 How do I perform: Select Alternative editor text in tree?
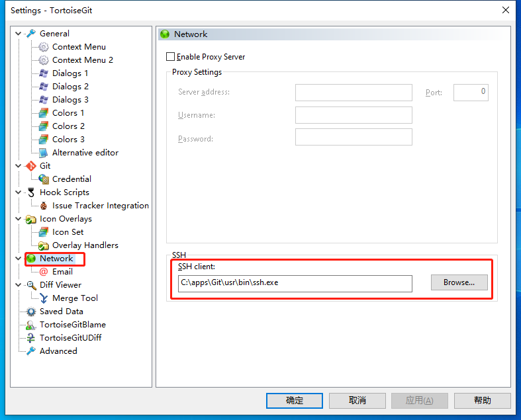coord(85,153)
